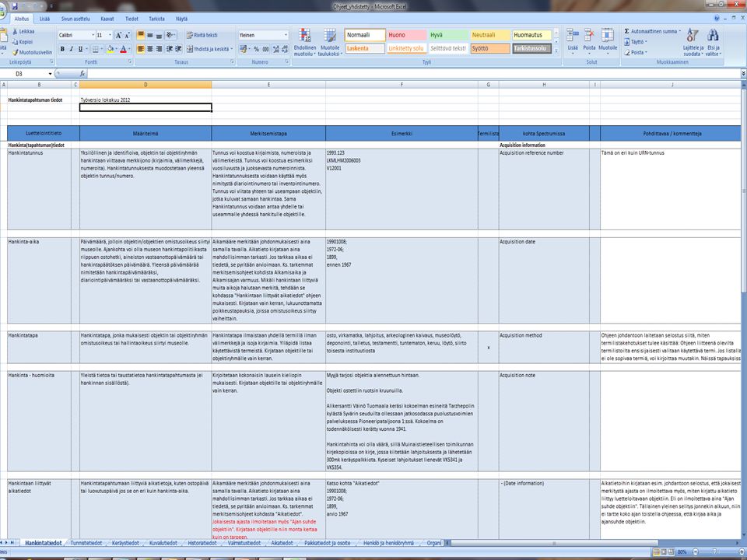Click Automaattinen summa sigma icon
This screenshot has width=747, height=560.
(x=627, y=31)
